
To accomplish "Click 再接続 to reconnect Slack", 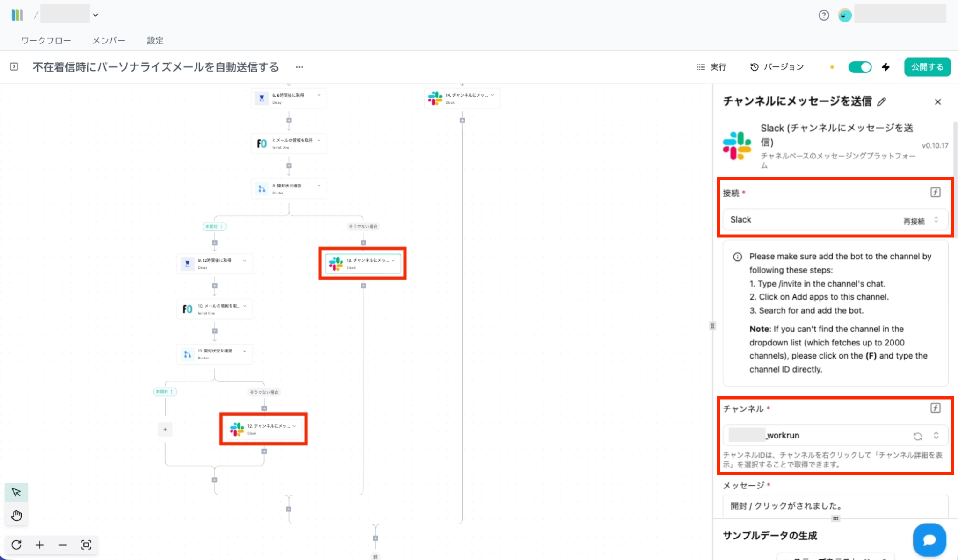I will coord(914,221).
